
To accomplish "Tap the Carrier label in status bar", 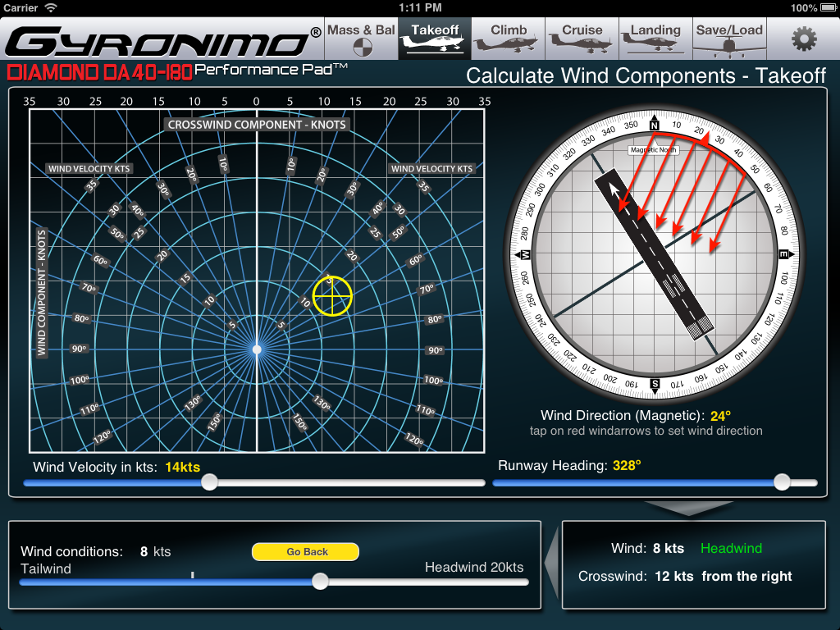I will pos(21,7).
